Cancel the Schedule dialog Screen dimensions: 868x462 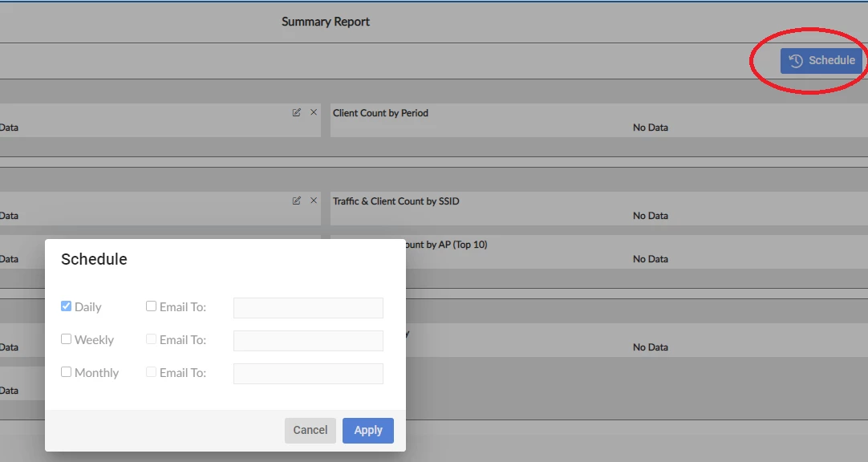coord(310,431)
